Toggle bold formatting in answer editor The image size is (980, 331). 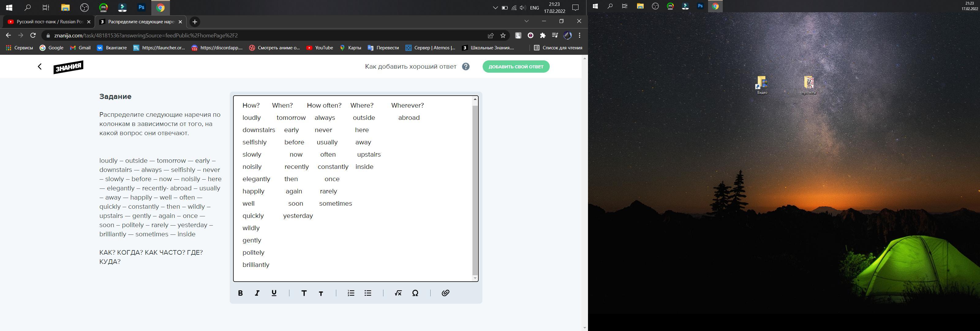(x=240, y=293)
